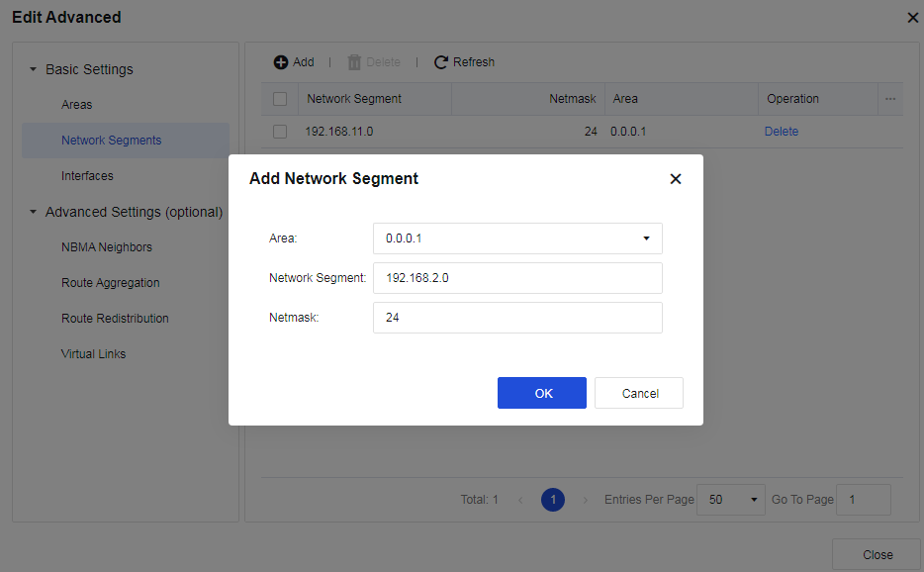Check the 192.168.11.0 row checkbox
Image resolution: width=924 pixels, height=572 pixels.
pyautogui.click(x=280, y=132)
